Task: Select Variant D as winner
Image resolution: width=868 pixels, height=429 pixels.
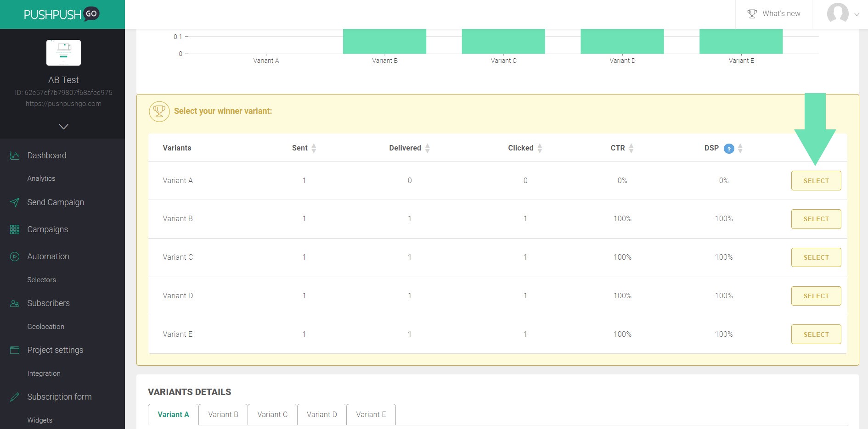Action: (x=816, y=296)
